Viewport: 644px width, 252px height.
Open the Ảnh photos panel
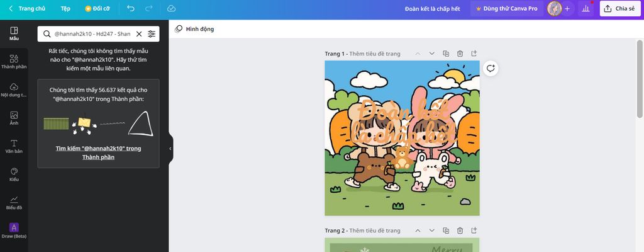pos(14,118)
